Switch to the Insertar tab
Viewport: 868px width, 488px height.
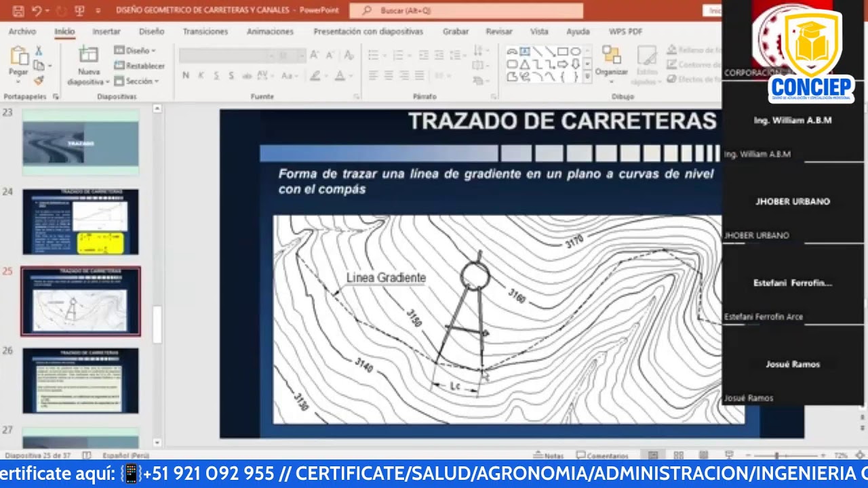(x=106, y=31)
